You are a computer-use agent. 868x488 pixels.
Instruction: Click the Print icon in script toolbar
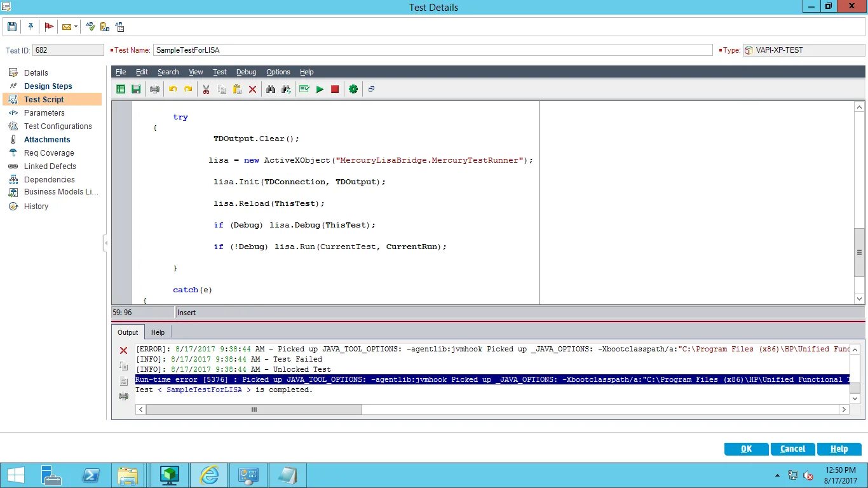154,90
